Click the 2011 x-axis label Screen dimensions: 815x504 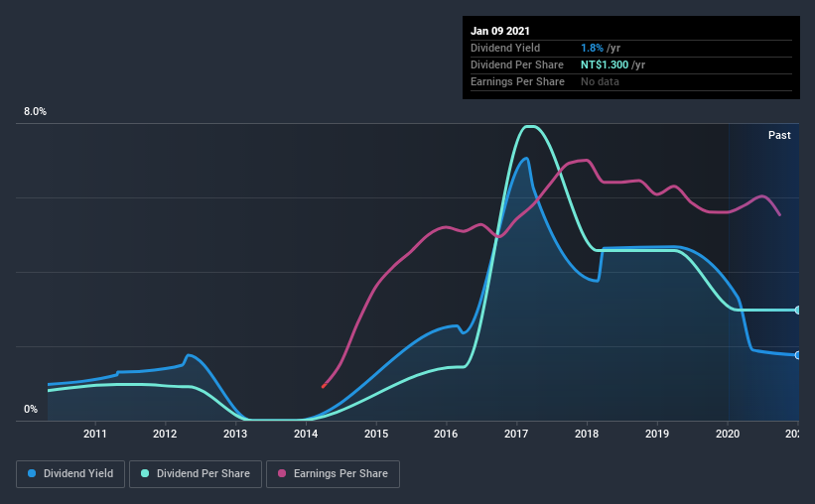click(94, 434)
